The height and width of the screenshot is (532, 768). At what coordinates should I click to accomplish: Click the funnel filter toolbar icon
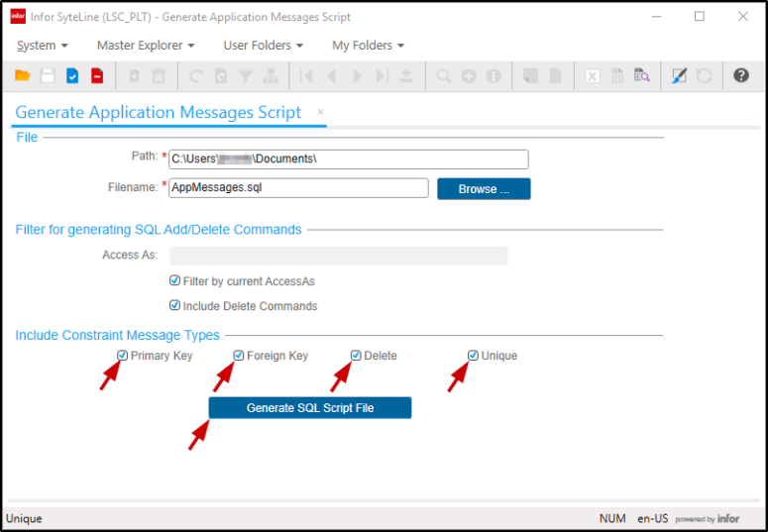(x=246, y=76)
